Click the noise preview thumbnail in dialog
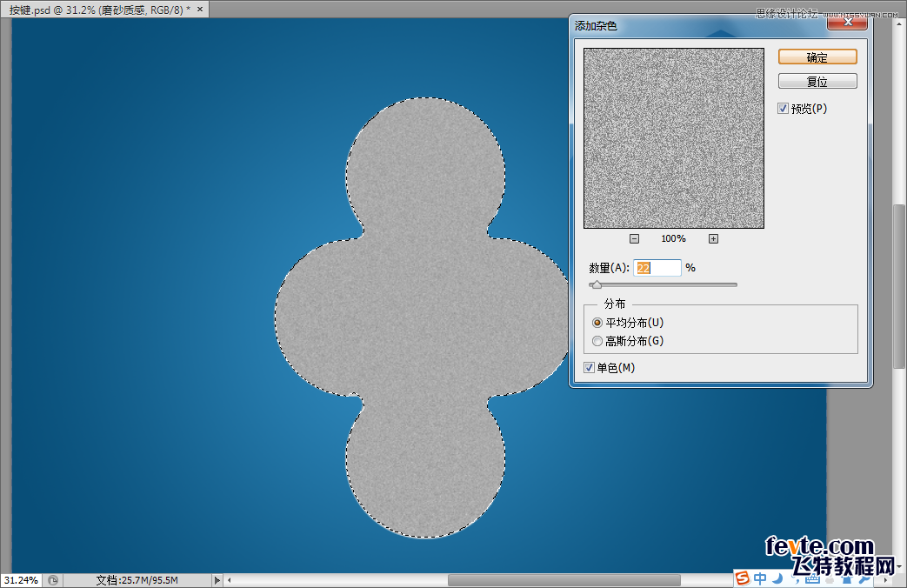 pos(673,137)
